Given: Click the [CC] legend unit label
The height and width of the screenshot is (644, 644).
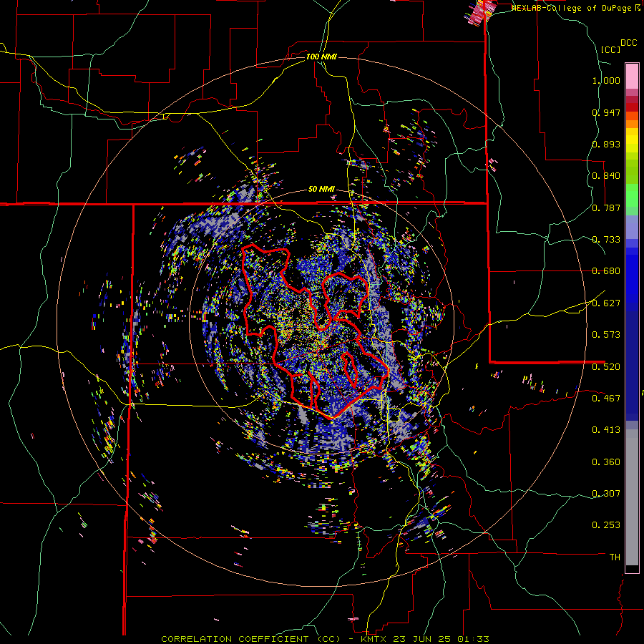Looking at the screenshot, I should 611,49.
